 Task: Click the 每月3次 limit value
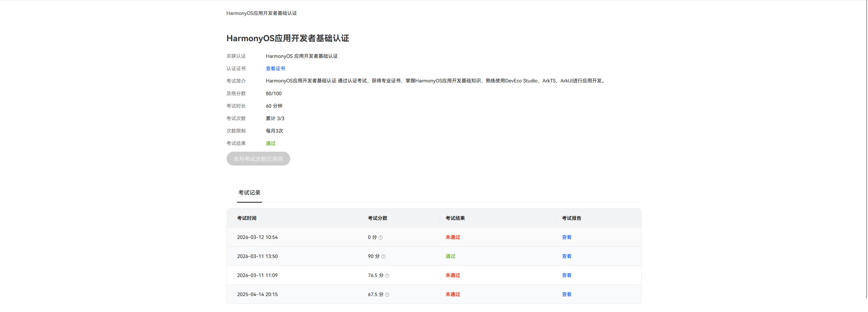274,131
